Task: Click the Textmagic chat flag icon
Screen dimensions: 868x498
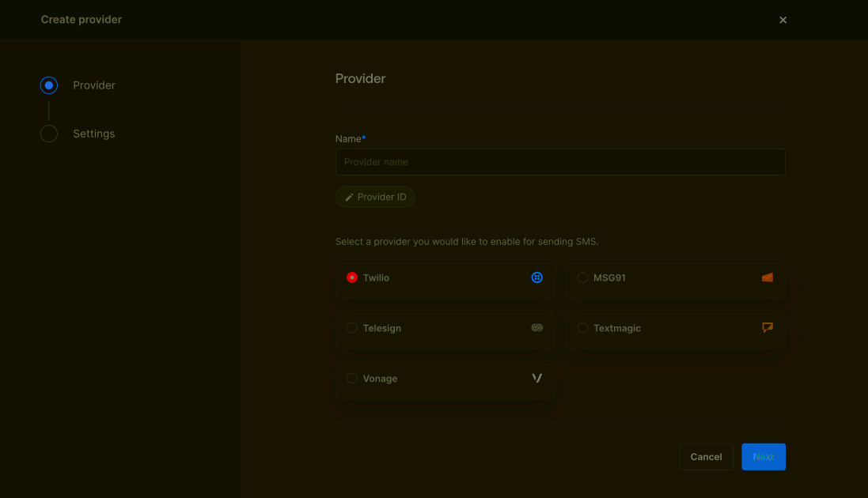Action: tap(767, 327)
